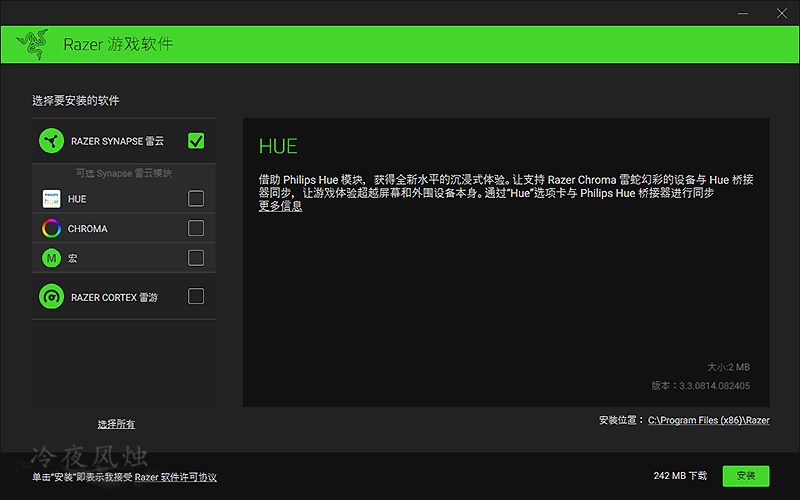
Task: Enable the CHROMA module checkbox
Action: coord(196,228)
